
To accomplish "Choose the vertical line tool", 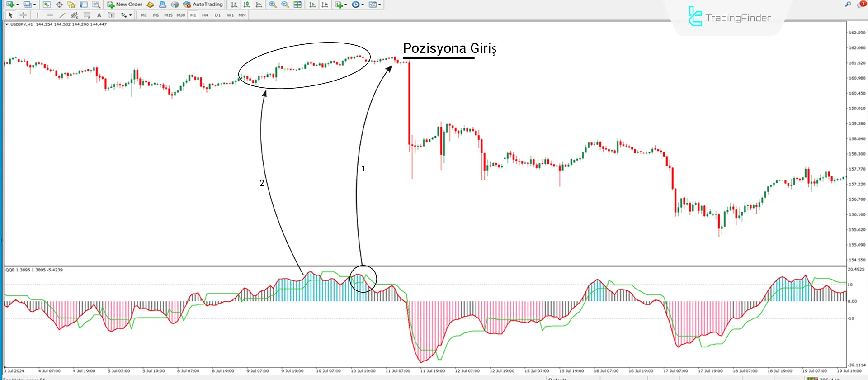I will pos(38,15).
